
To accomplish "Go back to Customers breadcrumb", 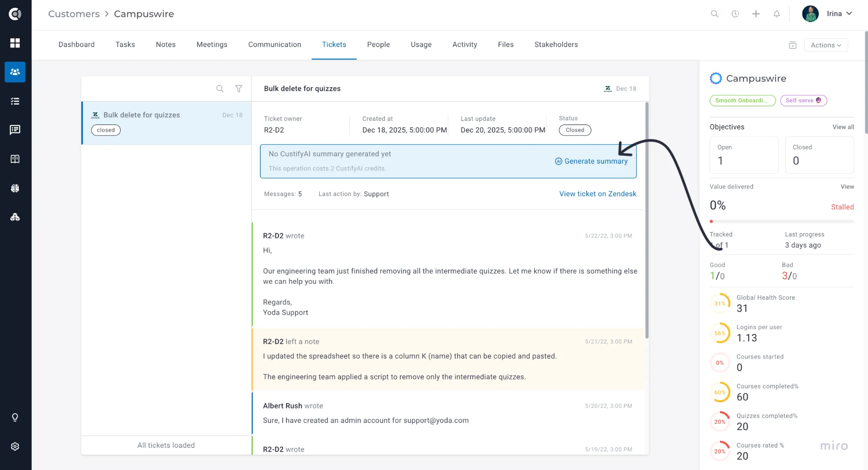I will [x=74, y=14].
